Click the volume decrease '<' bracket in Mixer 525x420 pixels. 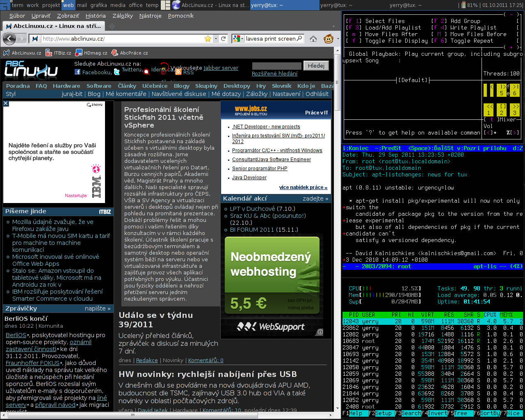coord(487,132)
